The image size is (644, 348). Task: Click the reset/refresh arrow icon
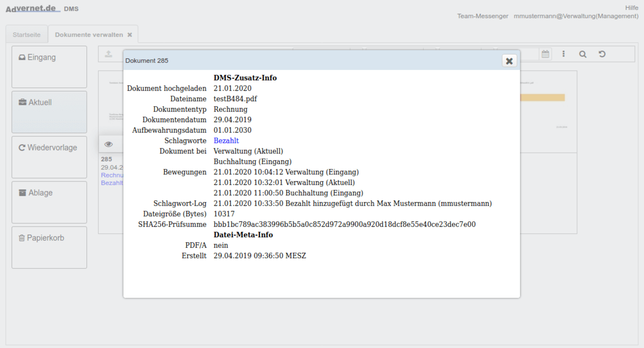[x=602, y=54]
